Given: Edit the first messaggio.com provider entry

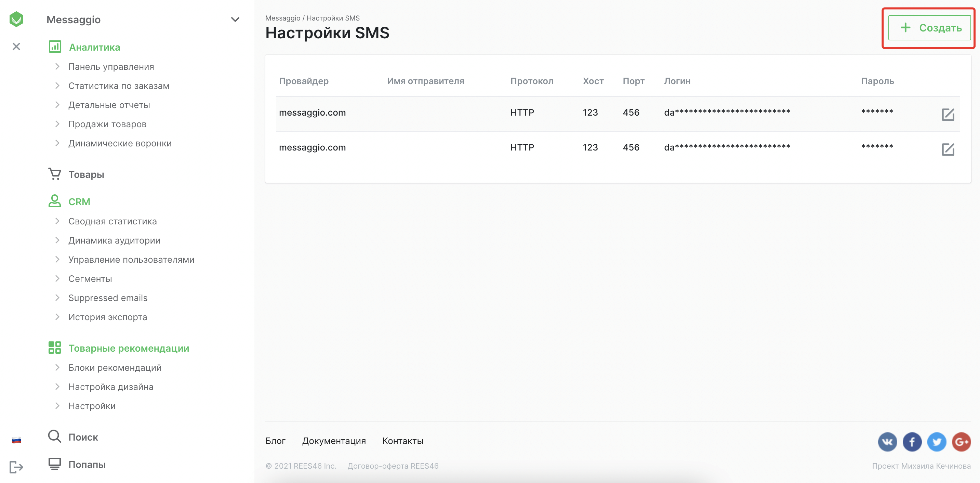Looking at the screenshot, I should pyautogui.click(x=948, y=114).
